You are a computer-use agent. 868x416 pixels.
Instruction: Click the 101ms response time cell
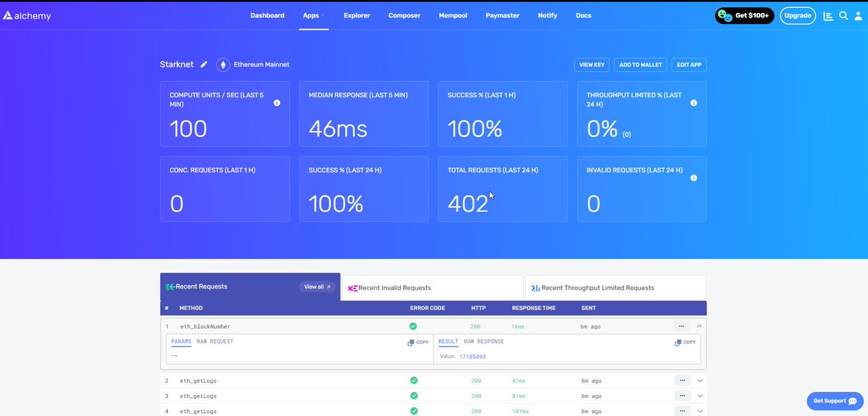point(519,412)
